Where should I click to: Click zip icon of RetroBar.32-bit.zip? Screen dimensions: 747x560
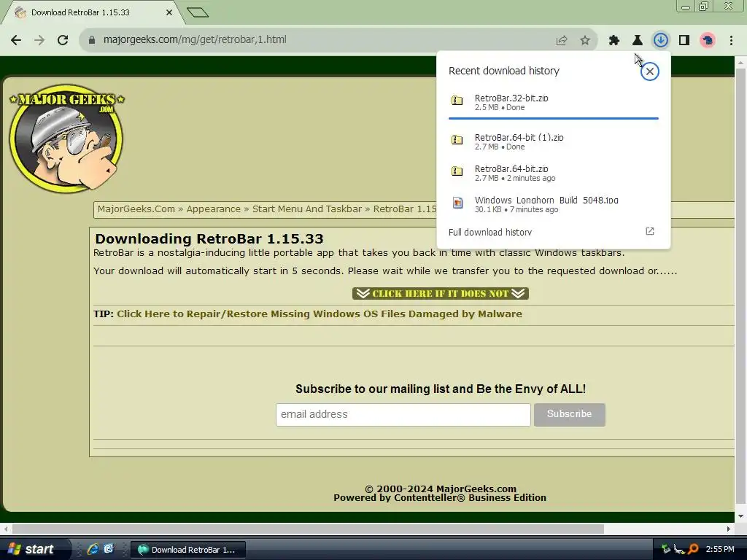click(457, 100)
